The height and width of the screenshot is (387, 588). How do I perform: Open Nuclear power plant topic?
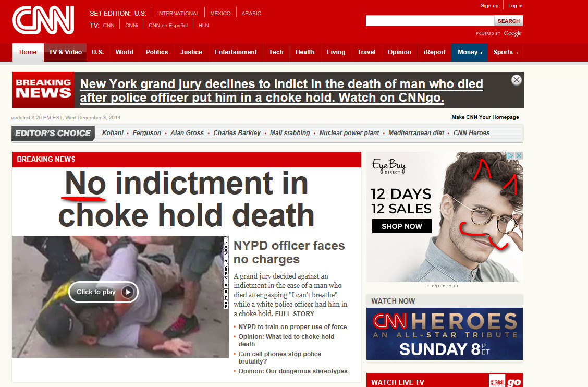point(349,133)
